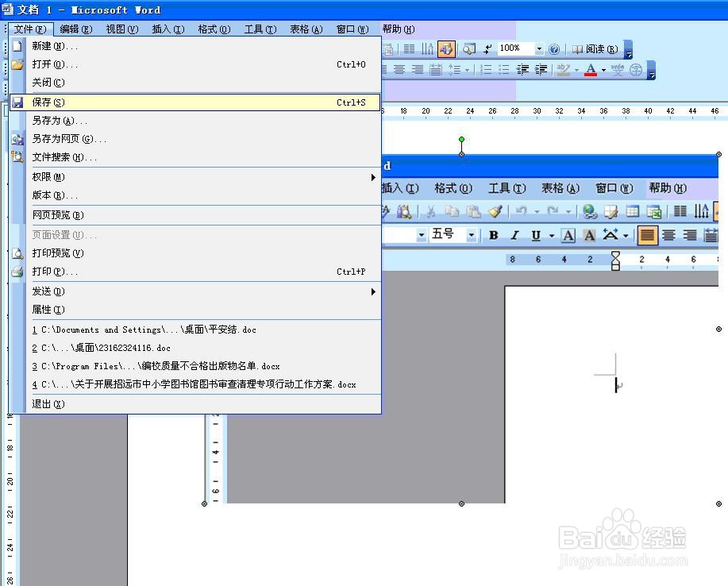Viewport: 728px width, 586px height.
Task: Toggle Center alignment in main toolbar
Action: [399, 70]
